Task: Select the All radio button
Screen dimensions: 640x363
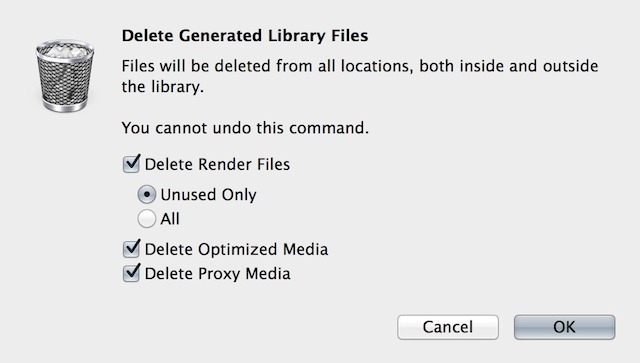Action: coord(147,218)
